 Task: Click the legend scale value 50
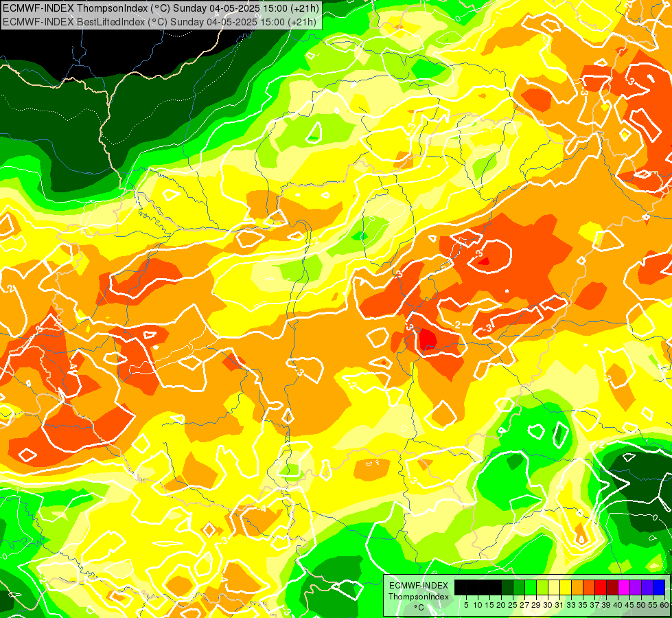tap(642, 605)
